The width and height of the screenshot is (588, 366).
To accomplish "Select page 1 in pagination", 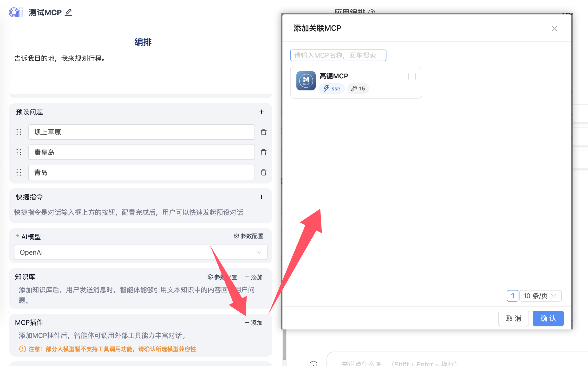I will (x=512, y=296).
